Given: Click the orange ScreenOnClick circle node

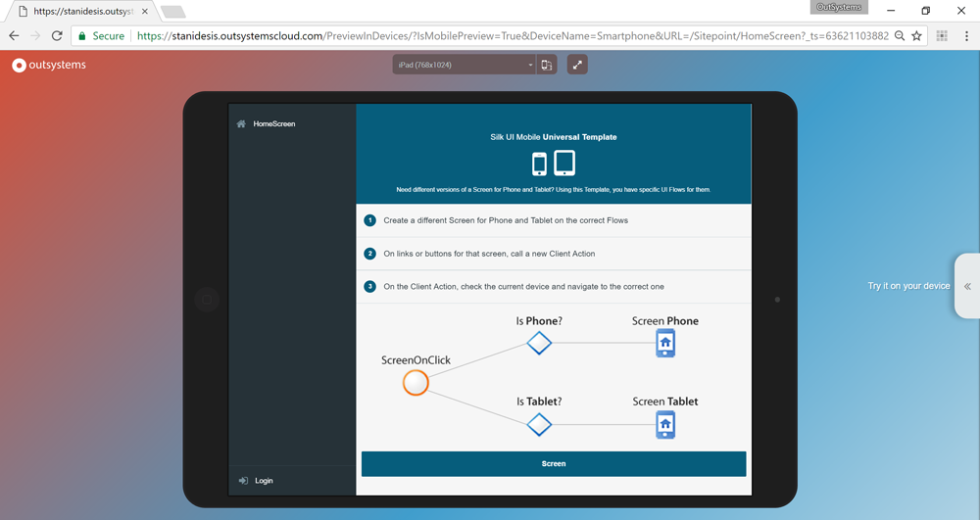Looking at the screenshot, I should [x=416, y=382].
